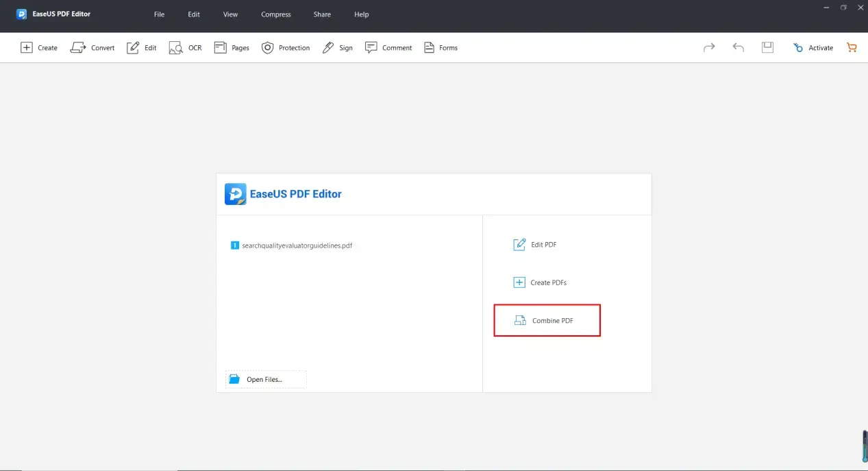The image size is (868, 471).
Task: Click the EaseUS PDF Editor panel logo
Action: [x=236, y=194]
